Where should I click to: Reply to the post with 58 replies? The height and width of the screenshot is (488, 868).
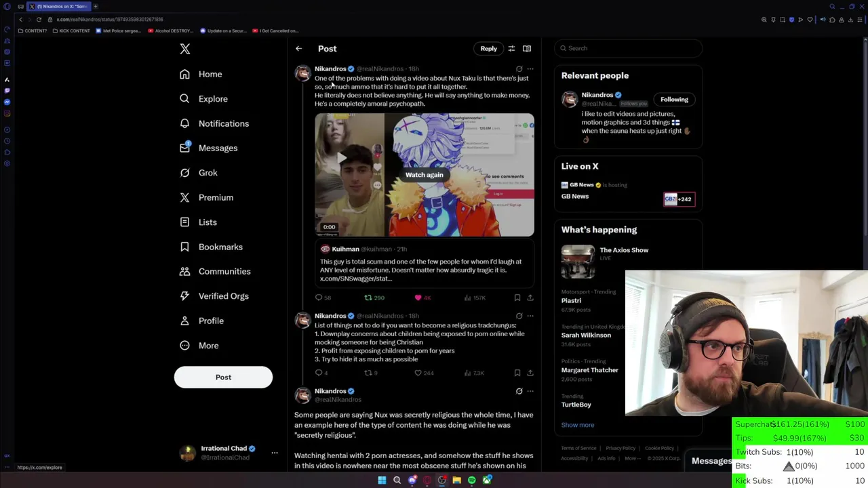323,298
